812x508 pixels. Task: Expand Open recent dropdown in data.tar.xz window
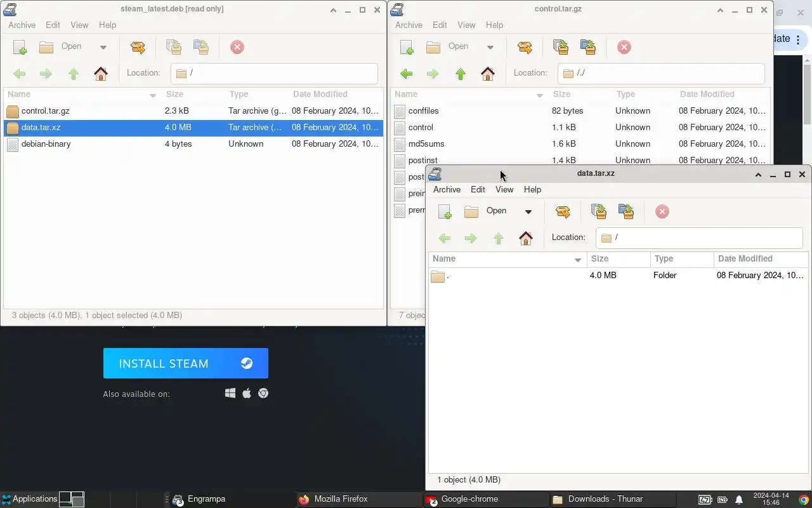pyautogui.click(x=528, y=211)
